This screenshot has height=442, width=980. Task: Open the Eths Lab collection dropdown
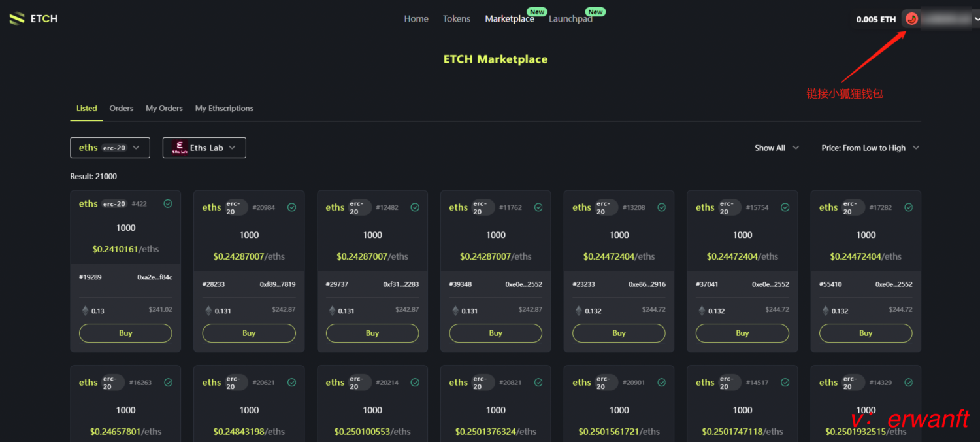click(x=204, y=148)
